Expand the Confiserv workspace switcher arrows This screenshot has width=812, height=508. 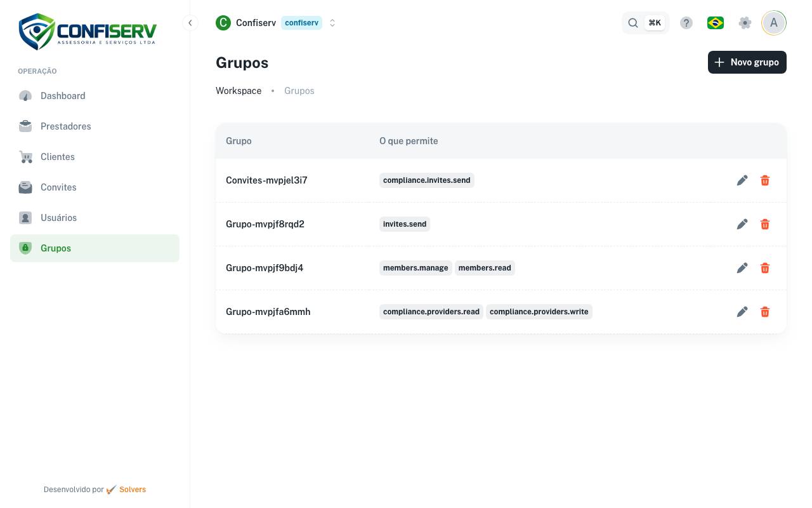pos(332,23)
